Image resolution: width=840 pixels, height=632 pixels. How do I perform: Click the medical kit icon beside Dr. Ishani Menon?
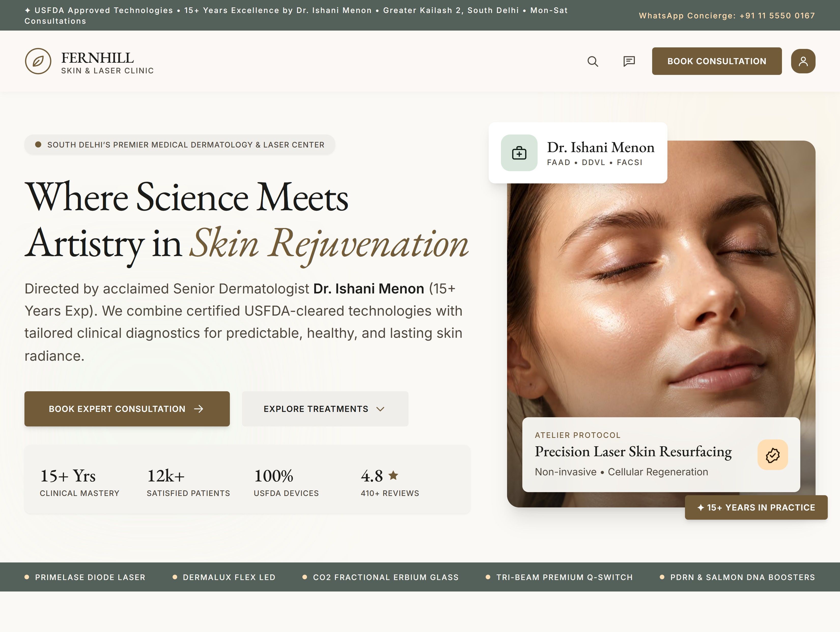click(519, 153)
